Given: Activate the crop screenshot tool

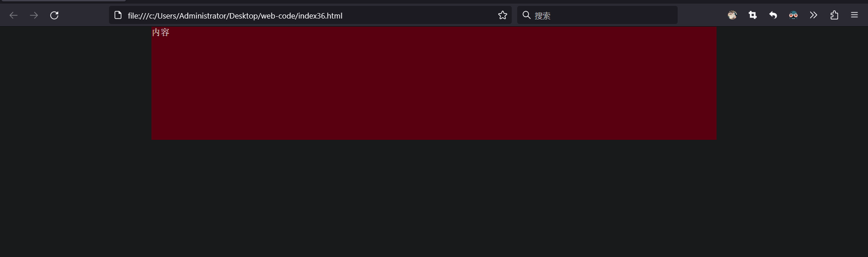Looking at the screenshot, I should (x=753, y=15).
